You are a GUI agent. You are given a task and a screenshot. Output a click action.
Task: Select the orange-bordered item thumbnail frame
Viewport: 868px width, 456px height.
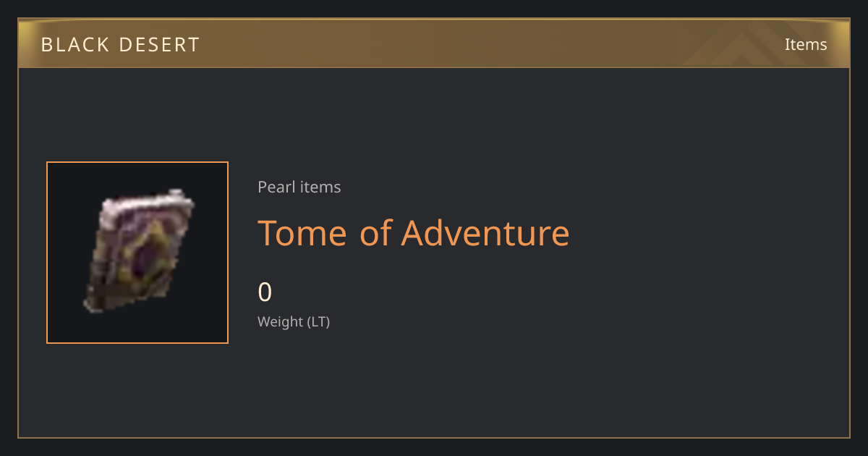click(137, 253)
